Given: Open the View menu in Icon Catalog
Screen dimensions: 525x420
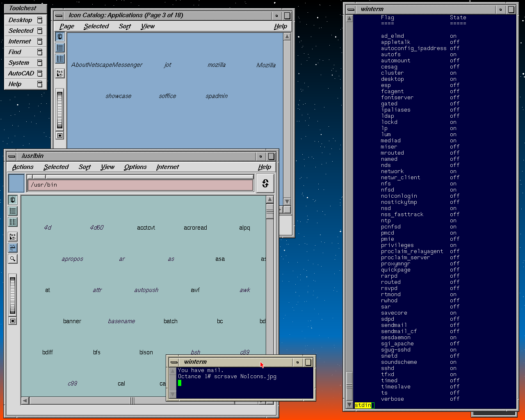Looking at the screenshot, I should click(x=148, y=26).
